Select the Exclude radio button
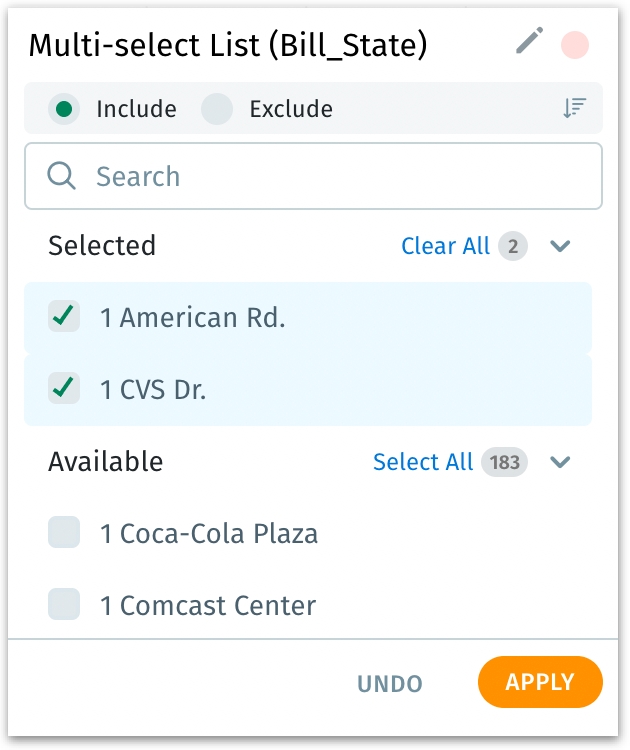The image size is (630, 750). (x=217, y=109)
